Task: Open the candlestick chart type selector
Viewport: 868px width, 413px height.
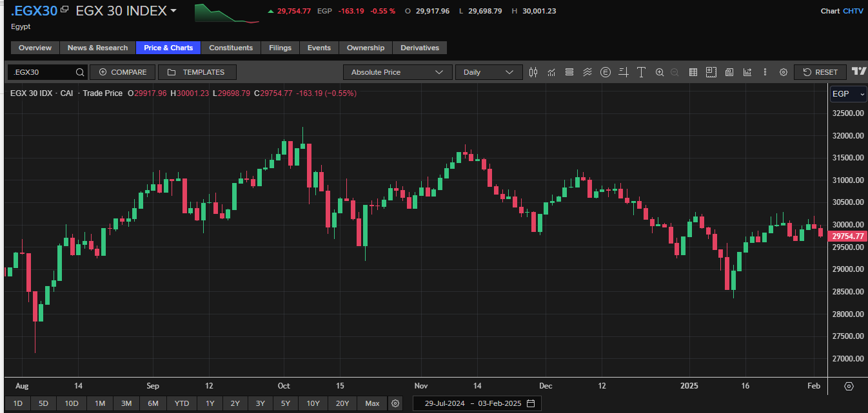Action: (533, 72)
